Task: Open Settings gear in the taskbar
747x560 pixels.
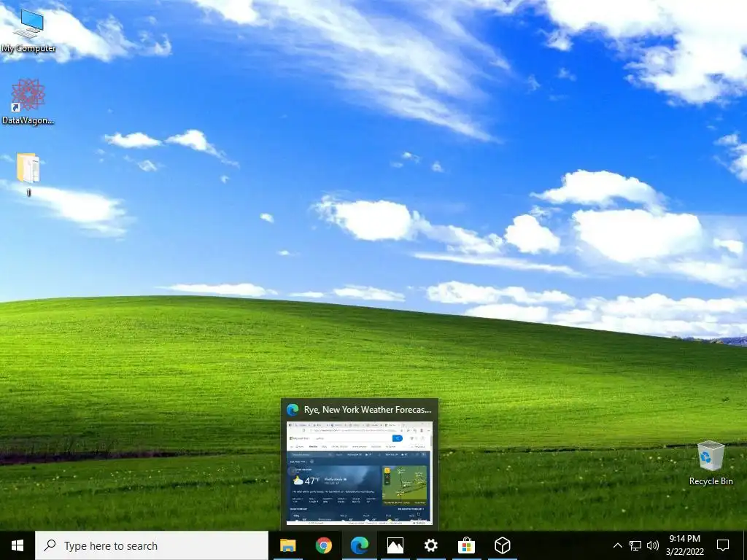Action: [430, 545]
